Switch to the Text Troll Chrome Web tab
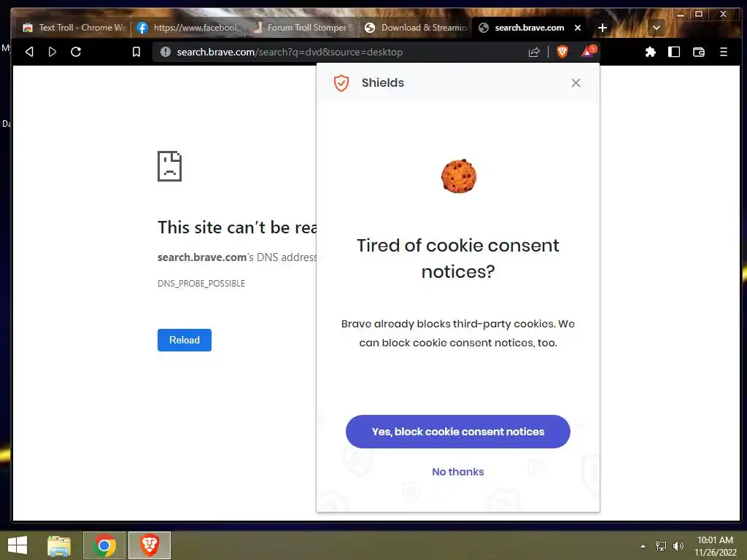This screenshot has width=747, height=560. coord(74,28)
